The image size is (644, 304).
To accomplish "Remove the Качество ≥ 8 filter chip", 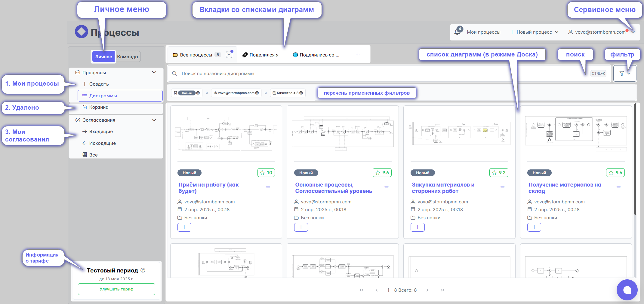I will pyautogui.click(x=301, y=93).
